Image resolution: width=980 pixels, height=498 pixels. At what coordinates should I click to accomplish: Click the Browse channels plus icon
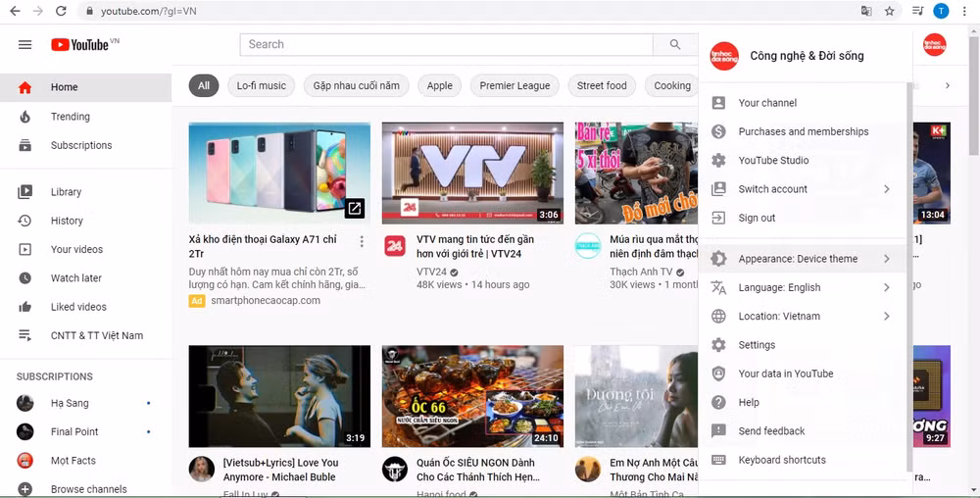[x=25, y=489]
